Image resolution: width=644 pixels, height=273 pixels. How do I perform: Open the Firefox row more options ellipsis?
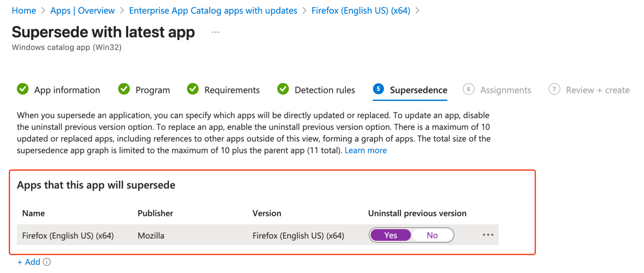(x=488, y=235)
